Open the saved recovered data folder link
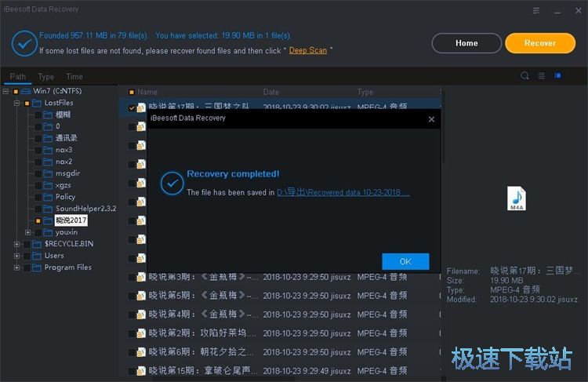588x382 pixels. click(343, 192)
